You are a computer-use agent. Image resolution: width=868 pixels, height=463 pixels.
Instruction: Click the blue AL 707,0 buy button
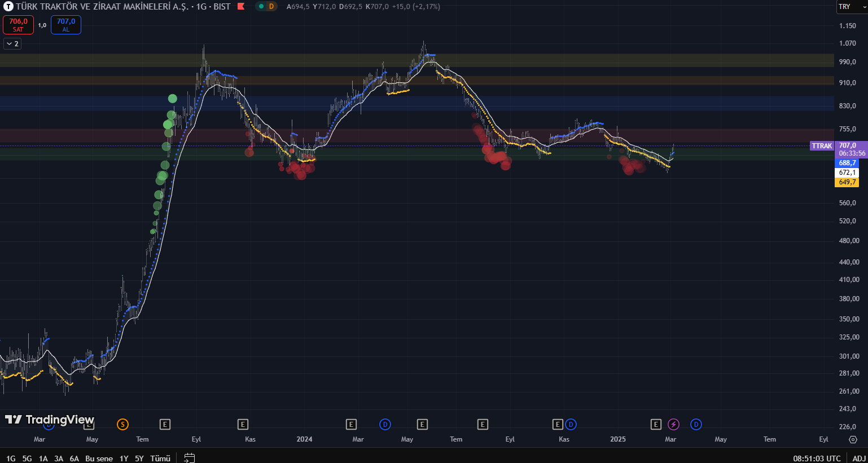(x=66, y=25)
